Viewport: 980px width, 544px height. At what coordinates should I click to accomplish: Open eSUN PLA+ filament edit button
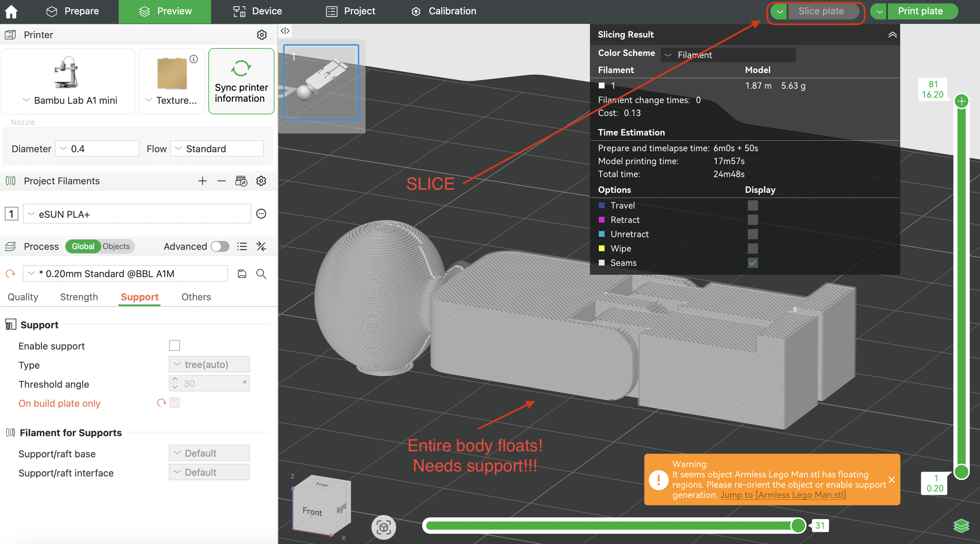(x=261, y=214)
